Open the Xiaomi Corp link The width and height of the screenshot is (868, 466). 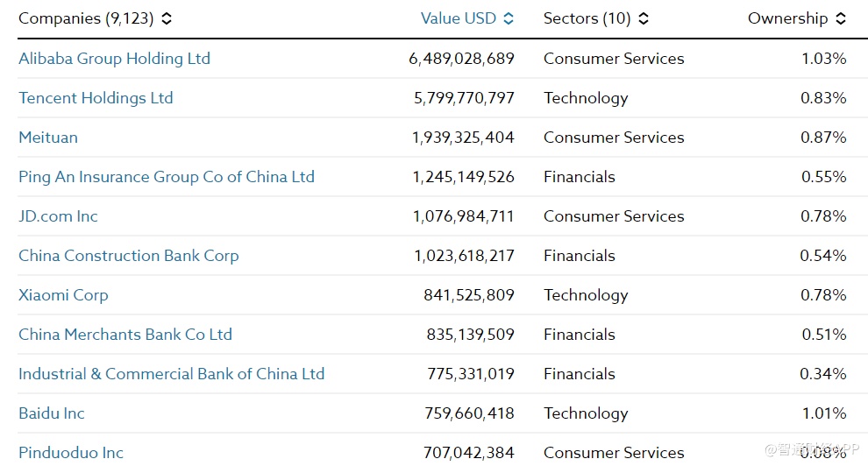pyautogui.click(x=63, y=295)
